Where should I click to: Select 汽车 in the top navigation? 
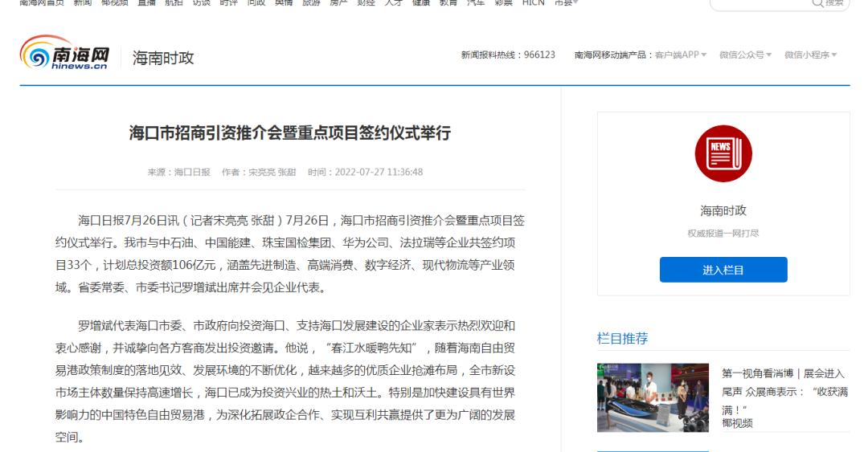point(476,3)
